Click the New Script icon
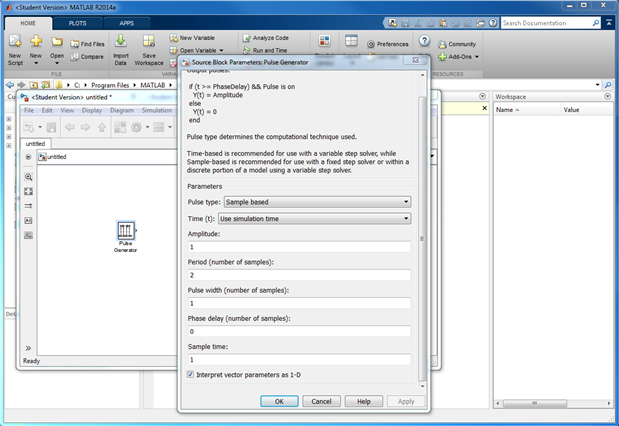The width and height of the screenshot is (619, 426). [x=15, y=41]
